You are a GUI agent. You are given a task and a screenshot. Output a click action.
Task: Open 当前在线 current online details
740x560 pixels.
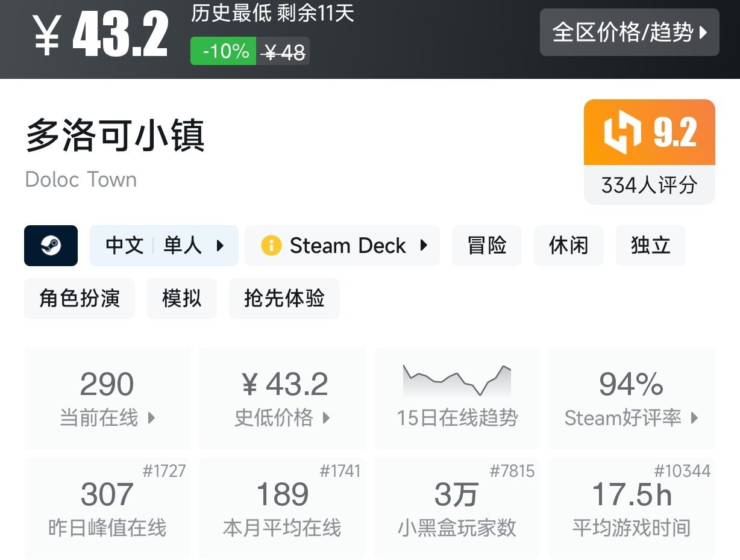point(107,398)
